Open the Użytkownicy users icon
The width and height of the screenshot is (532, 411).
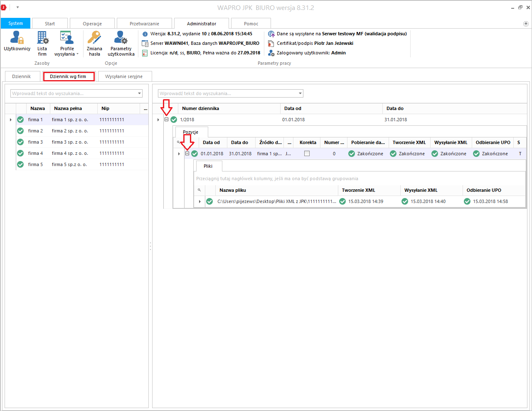[17, 38]
